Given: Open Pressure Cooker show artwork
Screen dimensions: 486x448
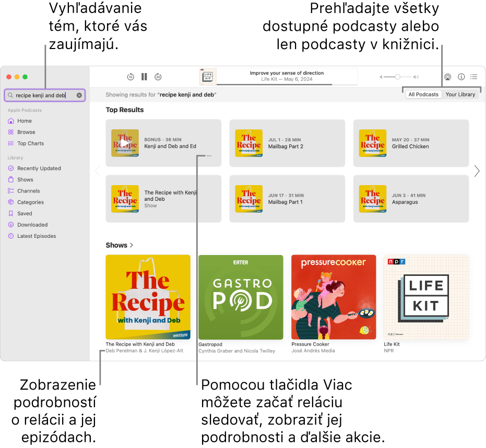Looking at the screenshot, I should 334,297.
